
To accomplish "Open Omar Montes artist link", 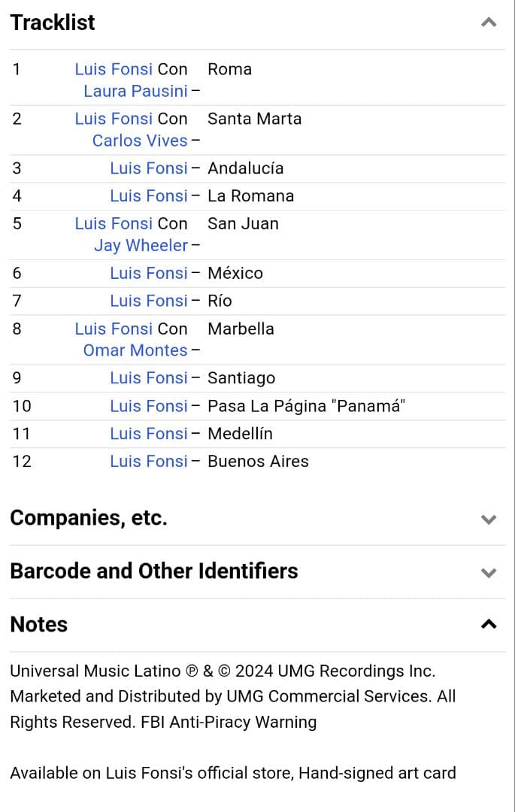I will pyautogui.click(x=135, y=350).
